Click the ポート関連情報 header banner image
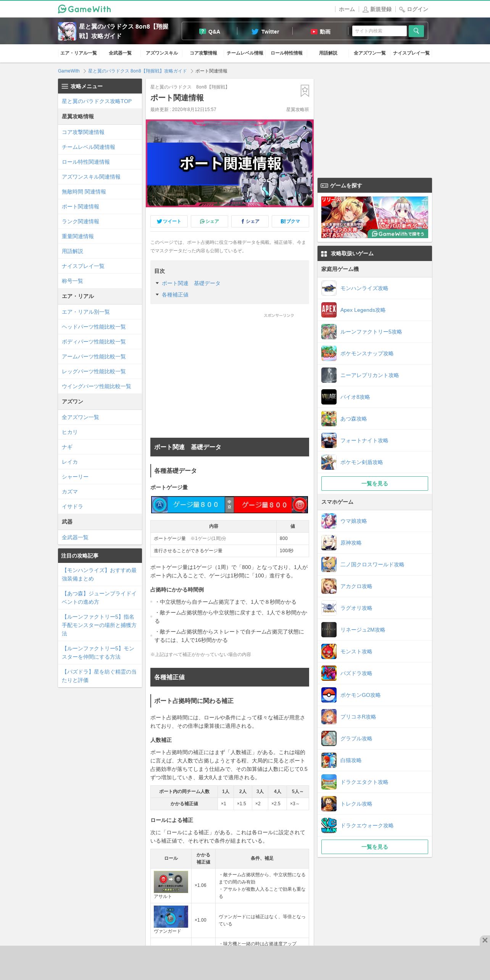This screenshot has height=980, width=490. pyautogui.click(x=230, y=163)
